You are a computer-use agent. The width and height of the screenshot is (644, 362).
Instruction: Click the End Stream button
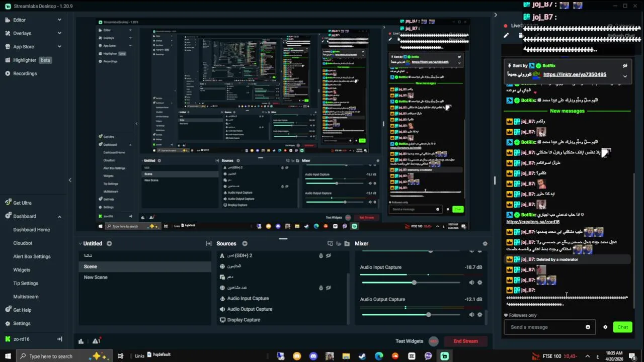coord(465,341)
